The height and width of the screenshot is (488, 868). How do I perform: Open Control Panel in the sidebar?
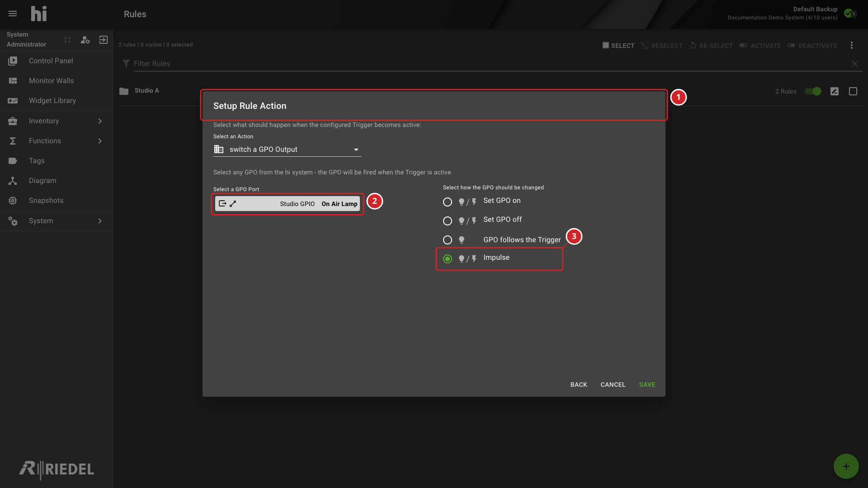click(x=56, y=61)
